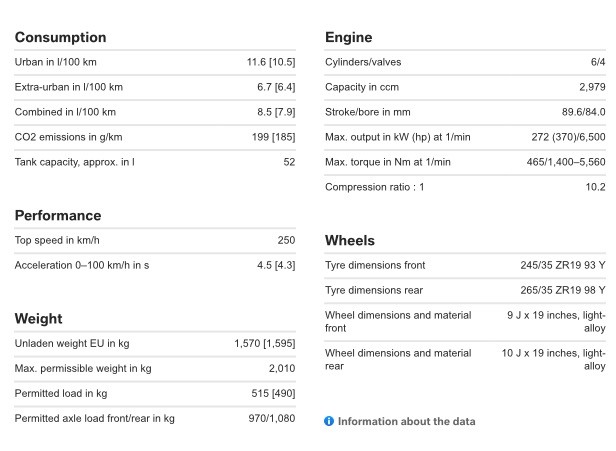Screen dimensions: 616x451
Task: Click the Top speed value 250
Action: pos(286,240)
